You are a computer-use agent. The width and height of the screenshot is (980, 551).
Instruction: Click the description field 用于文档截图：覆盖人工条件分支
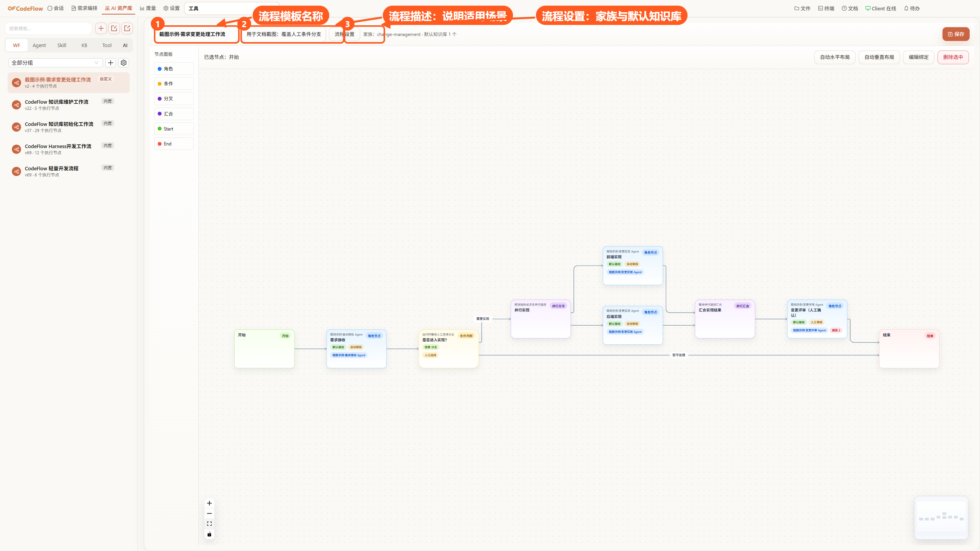click(x=284, y=34)
